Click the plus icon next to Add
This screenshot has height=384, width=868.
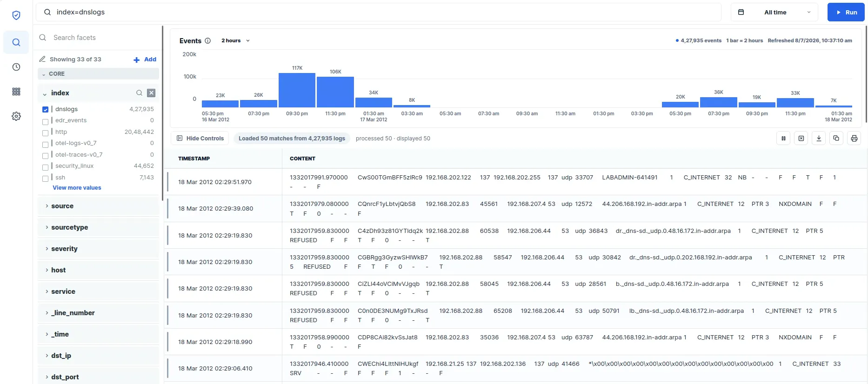tap(137, 60)
